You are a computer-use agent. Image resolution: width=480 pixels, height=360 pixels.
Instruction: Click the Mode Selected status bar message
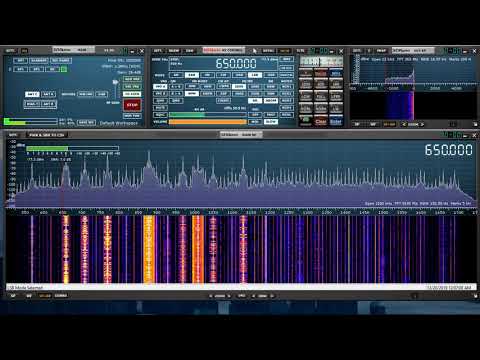(26, 287)
